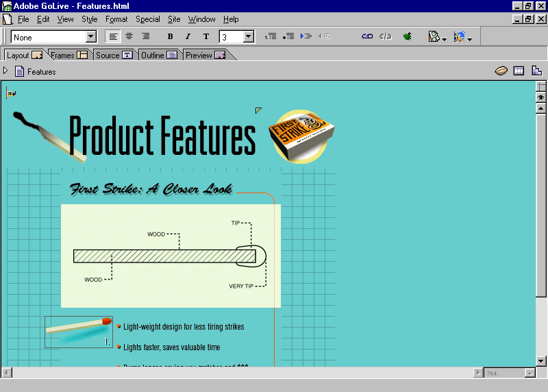Open the Help menu
This screenshot has height=392, width=548.
[231, 19]
